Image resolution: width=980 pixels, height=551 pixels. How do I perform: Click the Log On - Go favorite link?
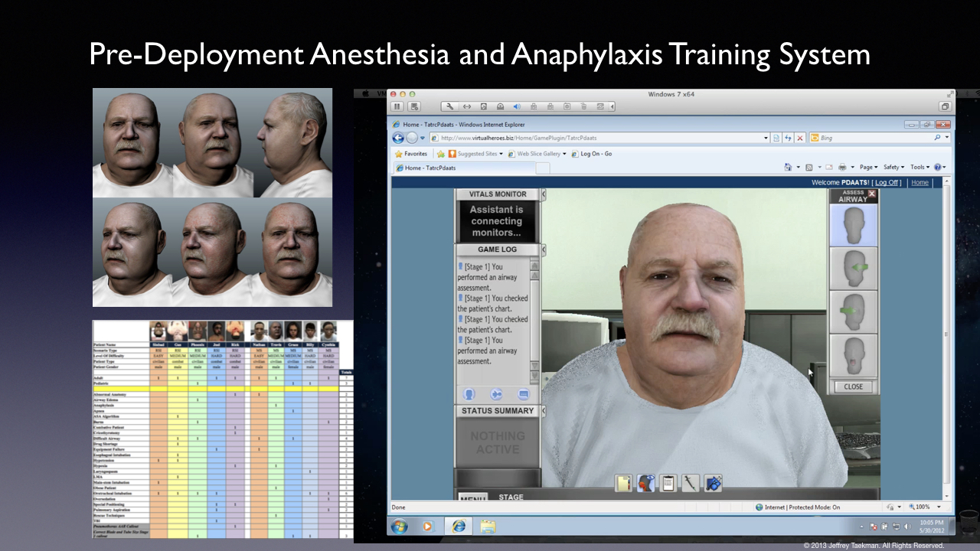point(591,154)
